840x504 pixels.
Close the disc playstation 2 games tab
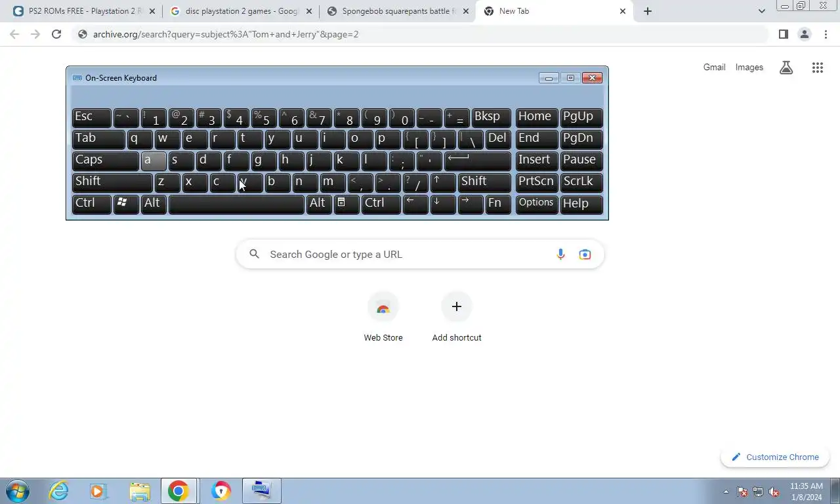tap(309, 11)
